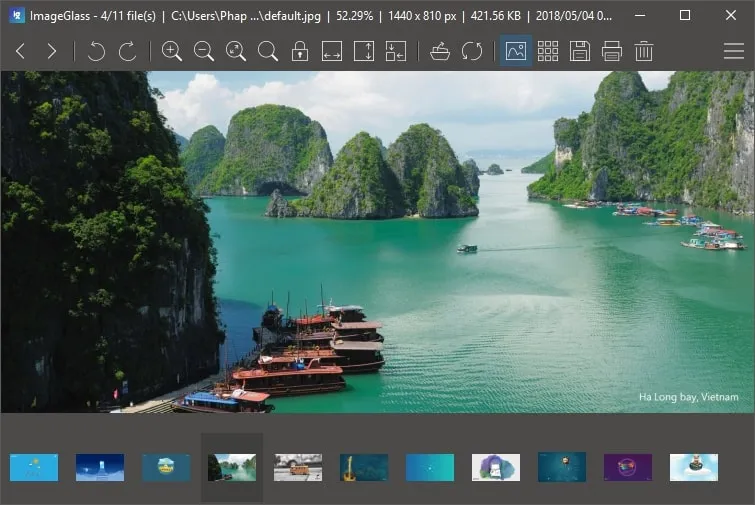Select the white thumbnail with purple cloud
Screen dimensions: 755x505
[495, 467]
